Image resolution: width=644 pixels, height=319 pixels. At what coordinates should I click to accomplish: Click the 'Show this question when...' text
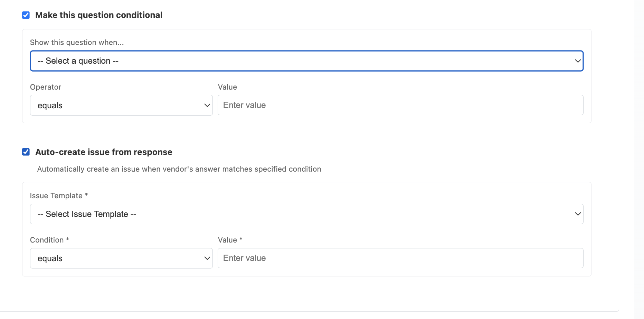pos(77,42)
